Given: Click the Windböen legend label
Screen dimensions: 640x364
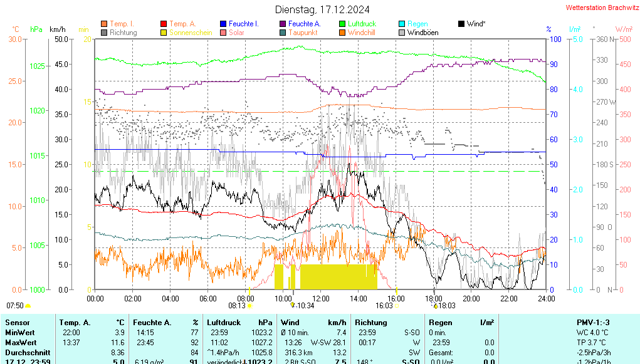Looking at the screenshot, I should click(x=422, y=33).
